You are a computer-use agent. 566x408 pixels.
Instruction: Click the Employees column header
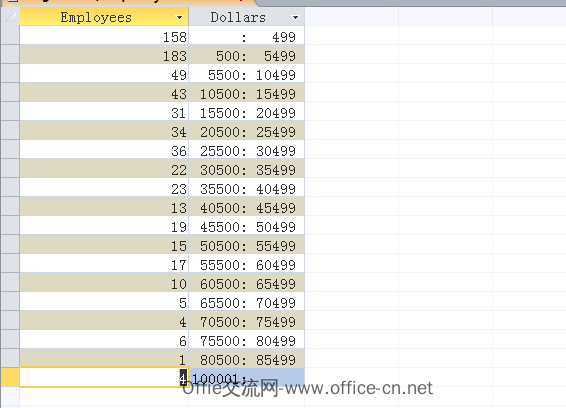click(104, 17)
